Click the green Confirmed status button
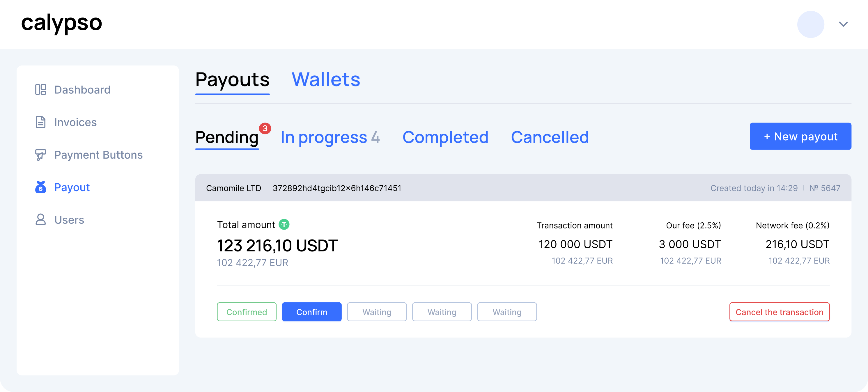The width and height of the screenshot is (868, 392). (246, 312)
